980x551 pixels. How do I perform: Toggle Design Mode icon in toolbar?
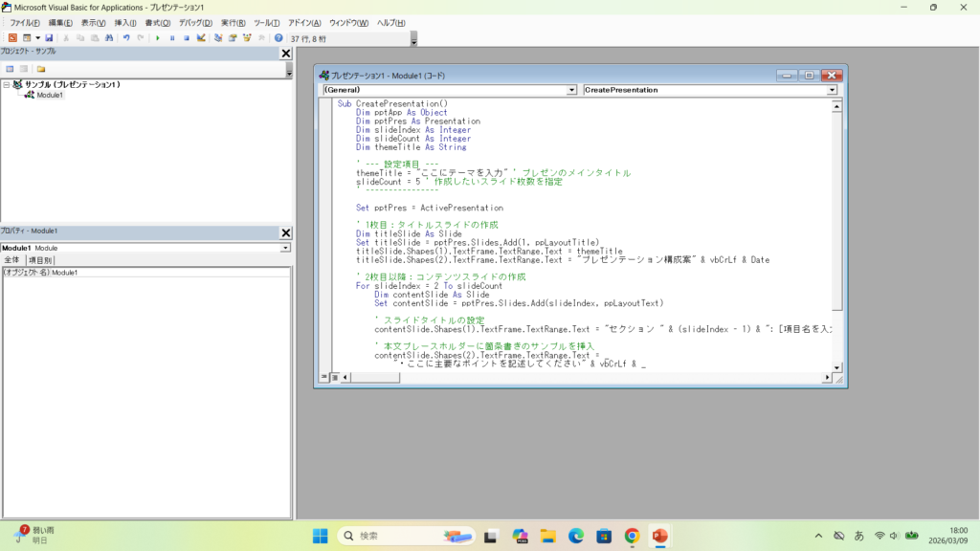click(201, 38)
